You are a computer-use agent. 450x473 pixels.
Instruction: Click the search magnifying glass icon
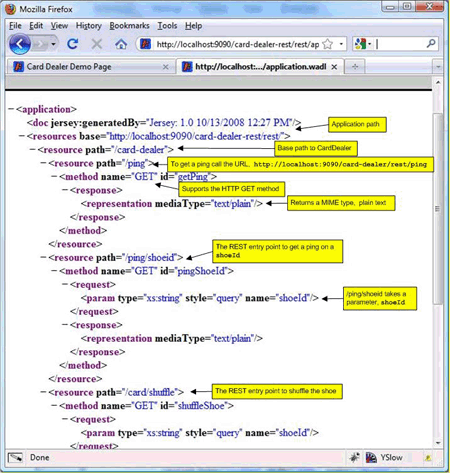coord(431,43)
